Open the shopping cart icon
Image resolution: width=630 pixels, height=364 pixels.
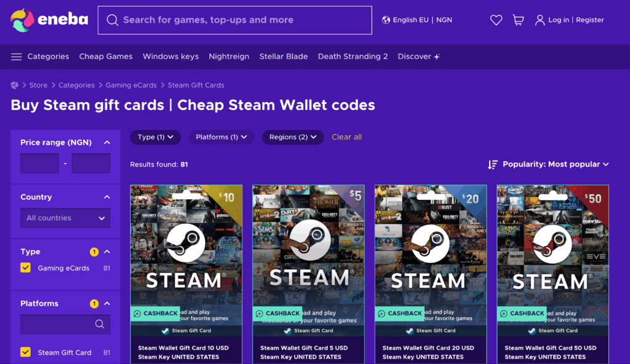pos(518,20)
